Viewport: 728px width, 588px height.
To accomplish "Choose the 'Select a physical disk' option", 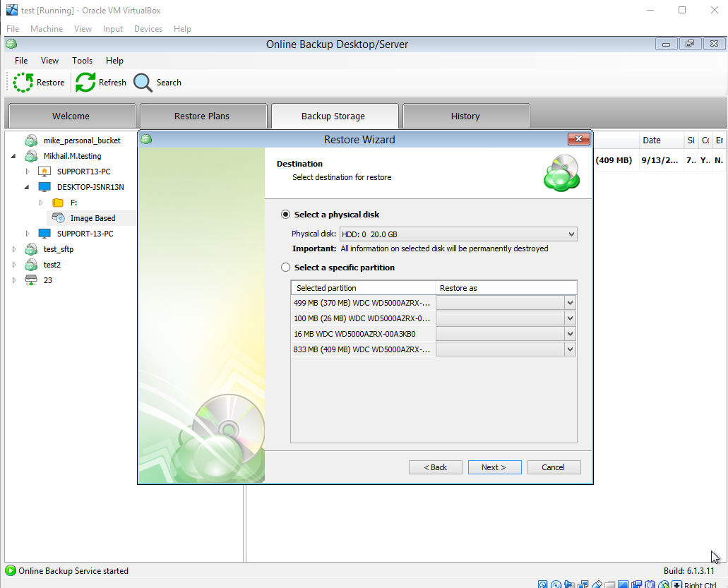I will pos(285,215).
